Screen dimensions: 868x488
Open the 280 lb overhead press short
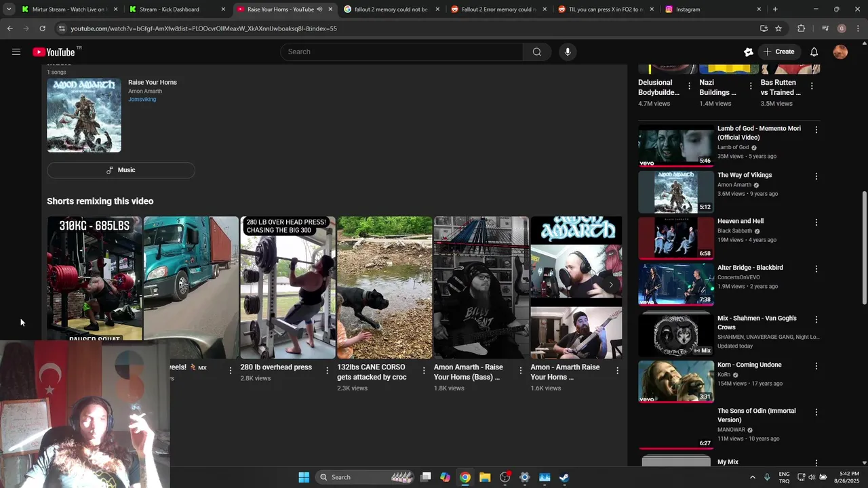288,287
